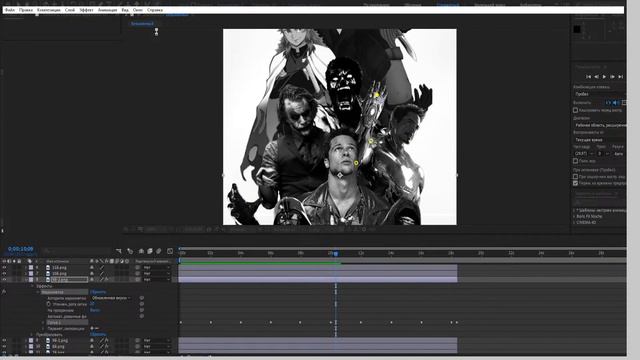This screenshot has width=640, height=360.
Task: Open the Файл menu
Action: [x=10, y=10]
